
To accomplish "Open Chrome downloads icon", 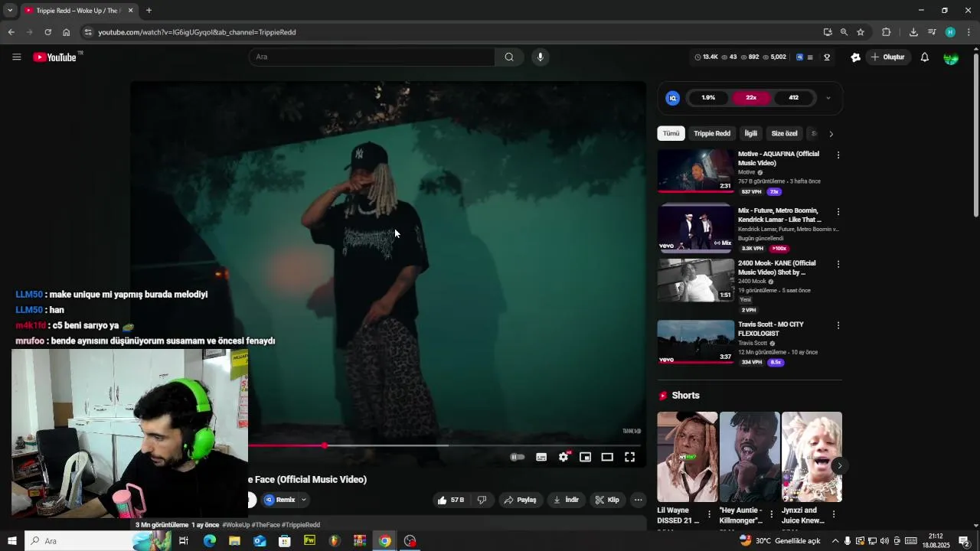I will 913,32.
